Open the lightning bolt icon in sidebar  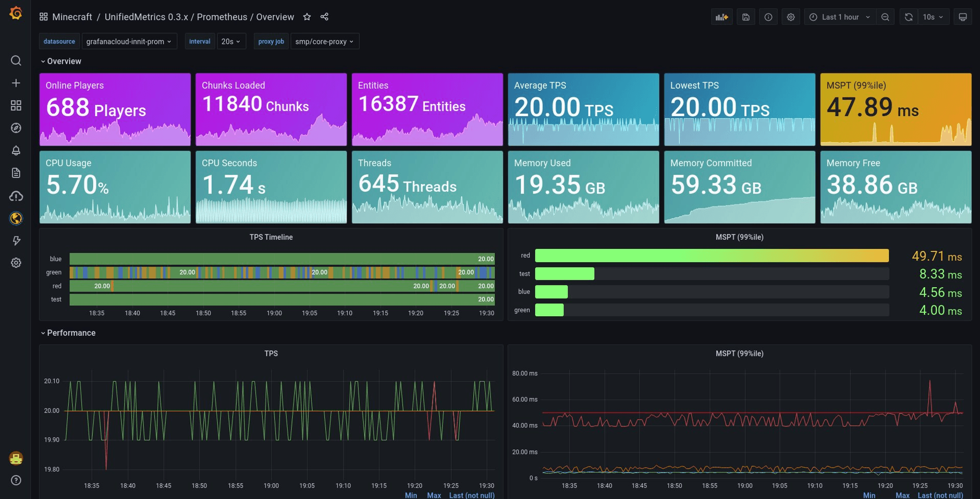pos(16,241)
